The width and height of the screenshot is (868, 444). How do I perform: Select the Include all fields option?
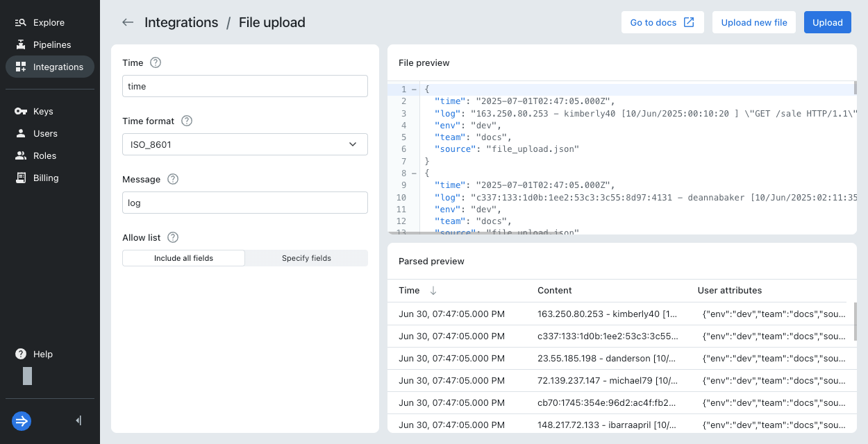point(183,258)
